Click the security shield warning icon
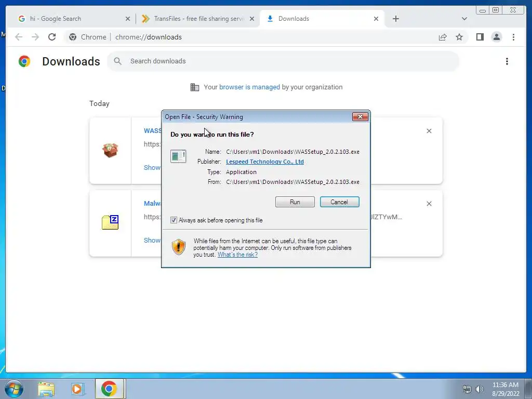The height and width of the screenshot is (399, 532). (179, 247)
